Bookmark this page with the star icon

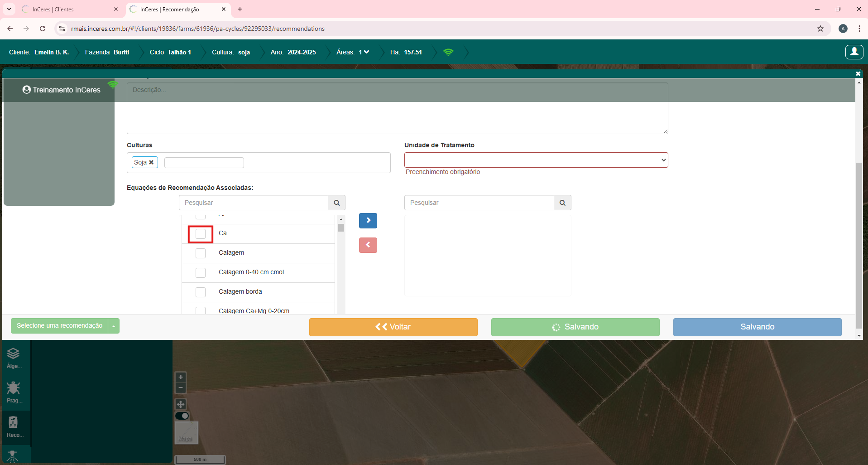pyautogui.click(x=820, y=29)
